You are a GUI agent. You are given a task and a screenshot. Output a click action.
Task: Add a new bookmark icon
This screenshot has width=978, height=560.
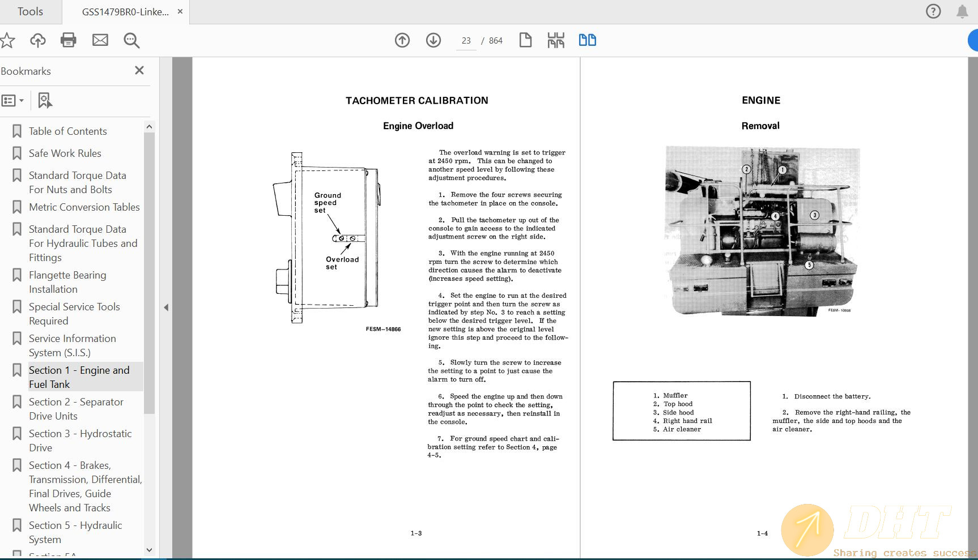pyautogui.click(x=45, y=100)
